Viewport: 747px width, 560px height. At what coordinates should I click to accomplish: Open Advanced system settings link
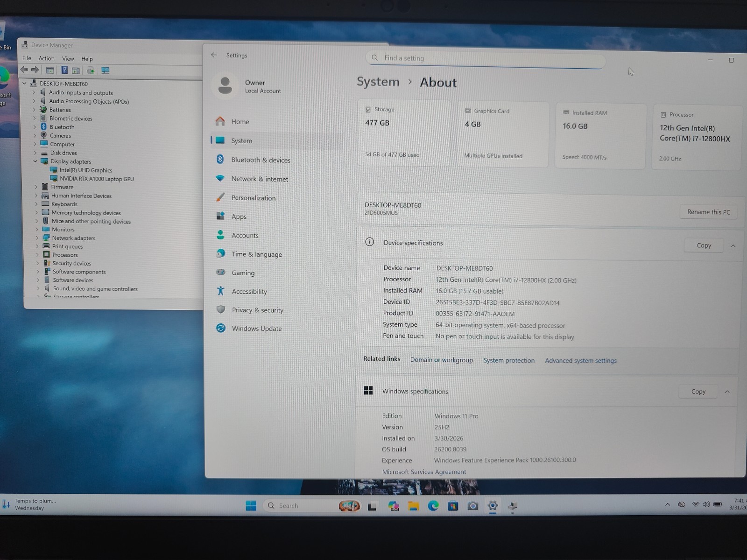[581, 360]
